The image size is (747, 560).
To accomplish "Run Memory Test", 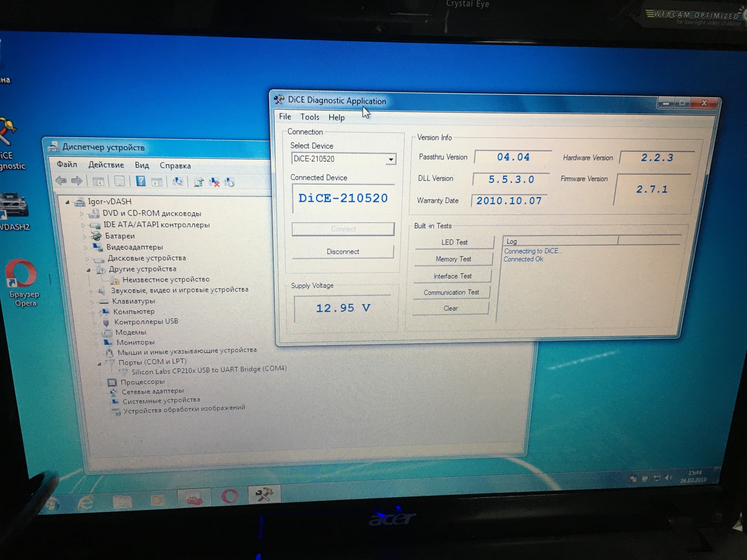I will 453,259.
